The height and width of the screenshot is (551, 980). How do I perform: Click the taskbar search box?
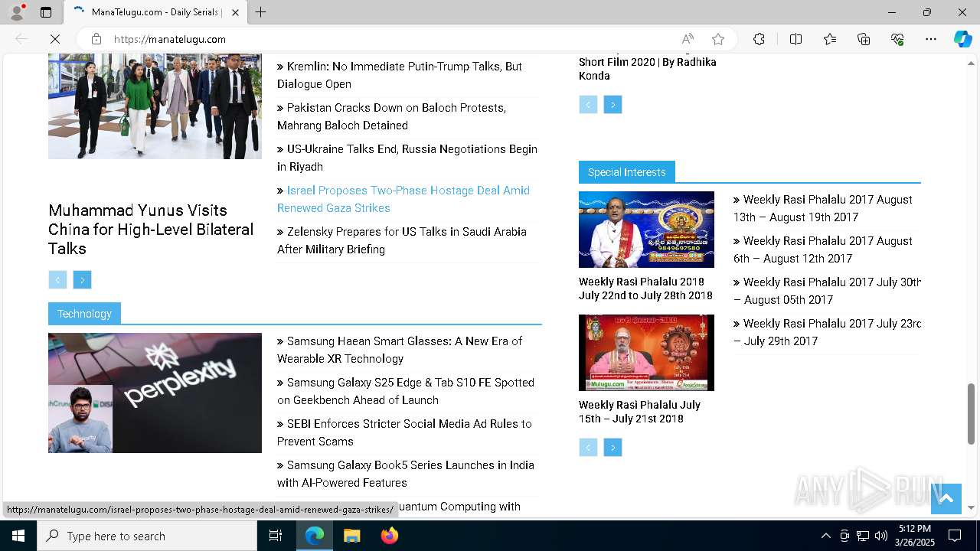point(147,536)
